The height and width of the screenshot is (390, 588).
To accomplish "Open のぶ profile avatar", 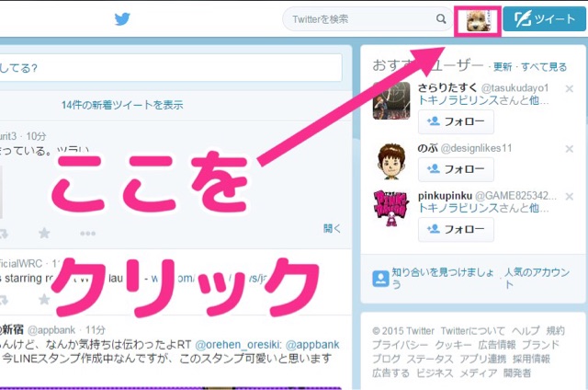I will click(x=391, y=161).
